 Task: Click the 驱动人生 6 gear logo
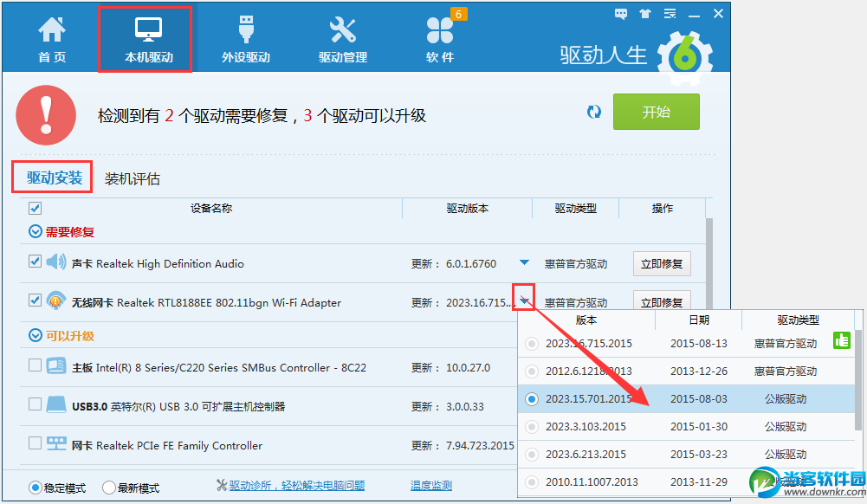pyautogui.click(x=685, y=57)
